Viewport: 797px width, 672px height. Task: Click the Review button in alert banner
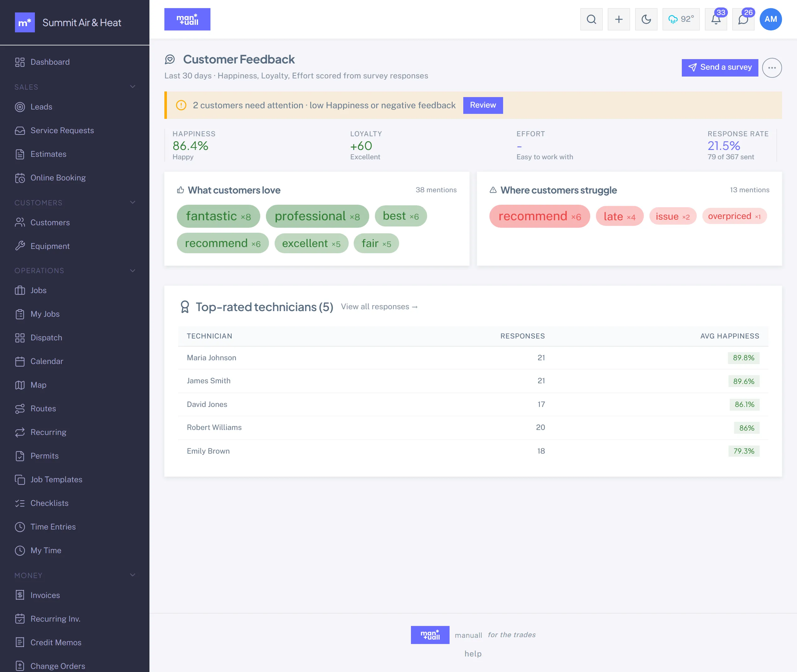point(483,105)
